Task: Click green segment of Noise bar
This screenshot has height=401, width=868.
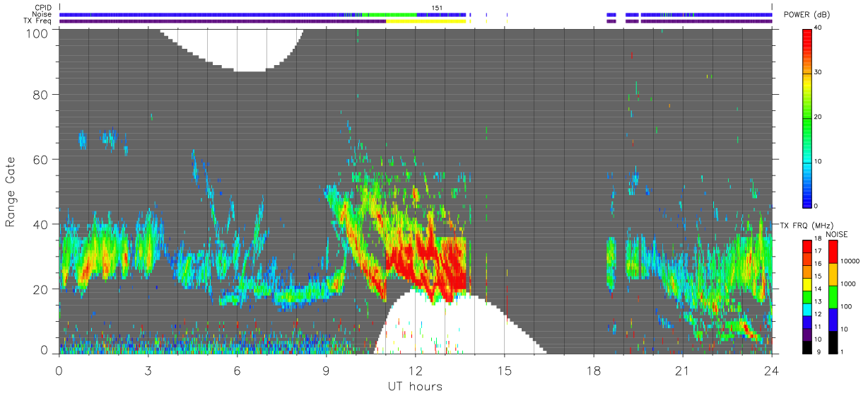Action: [x=389, y=14]
